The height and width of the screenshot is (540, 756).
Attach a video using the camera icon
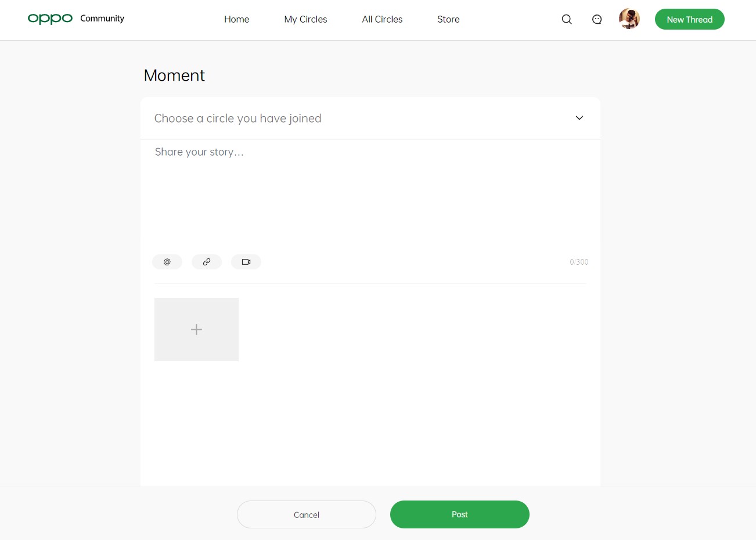pos(246,262)
